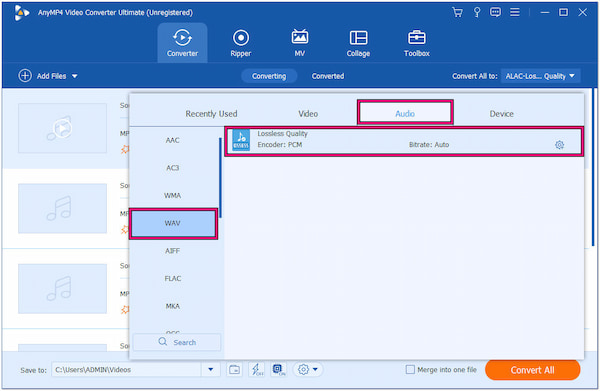Maximize the application window
600x391 pixels.
(563, 12)
